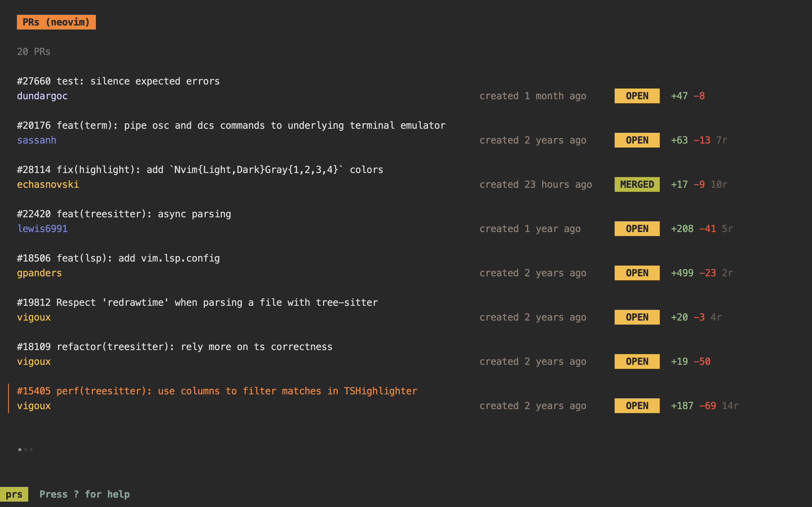812x507 pixels.
Task: Open PR #20176 about pipe osc commands
Action: (231, 125)
